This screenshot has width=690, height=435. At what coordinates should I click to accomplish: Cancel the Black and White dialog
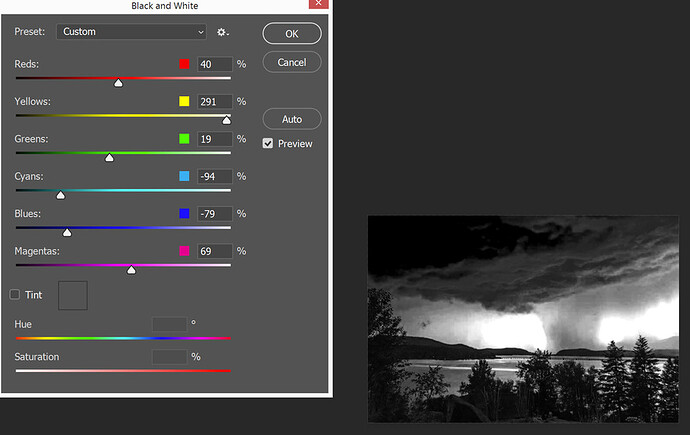tap(291, 62)
